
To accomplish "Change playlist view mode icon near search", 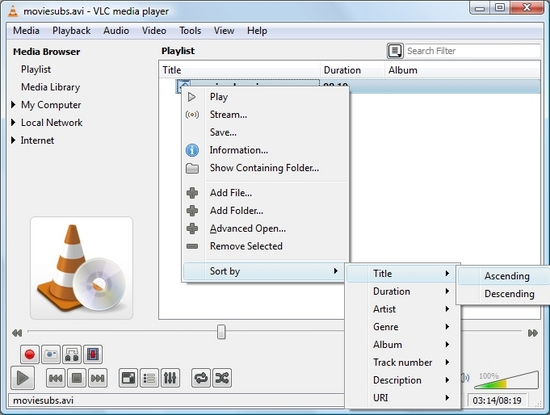I will 395,51.
